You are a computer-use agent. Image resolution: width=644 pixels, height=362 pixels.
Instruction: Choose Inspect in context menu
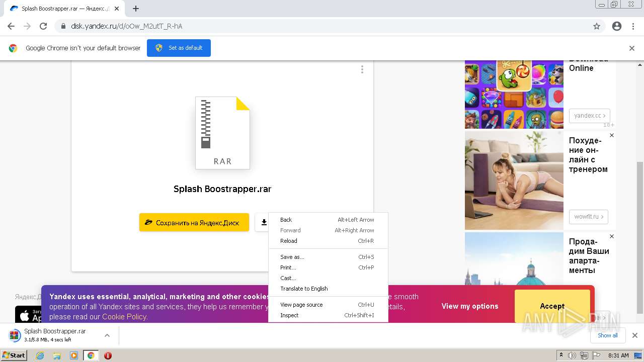[x=328, y=315]
